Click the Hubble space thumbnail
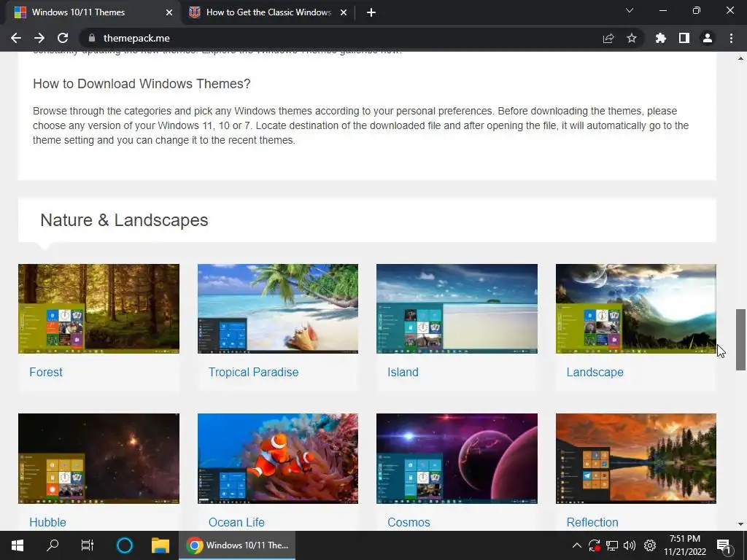Viewport: 747px width, 560px height. coord(98,458)
